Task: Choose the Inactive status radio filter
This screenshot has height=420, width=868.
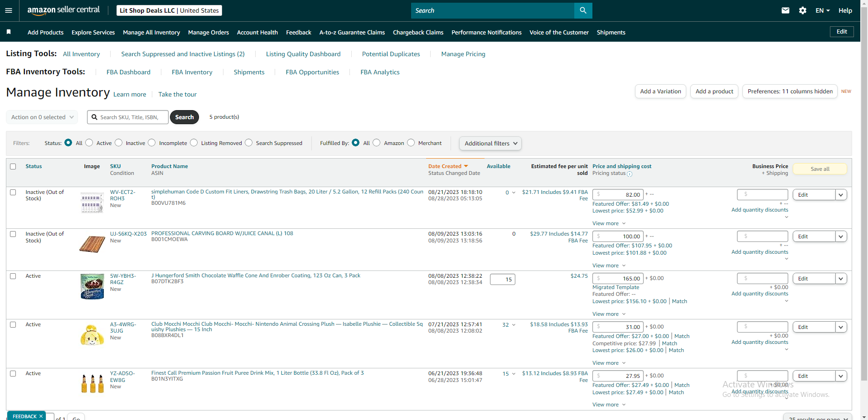Action: click(119, 143)
